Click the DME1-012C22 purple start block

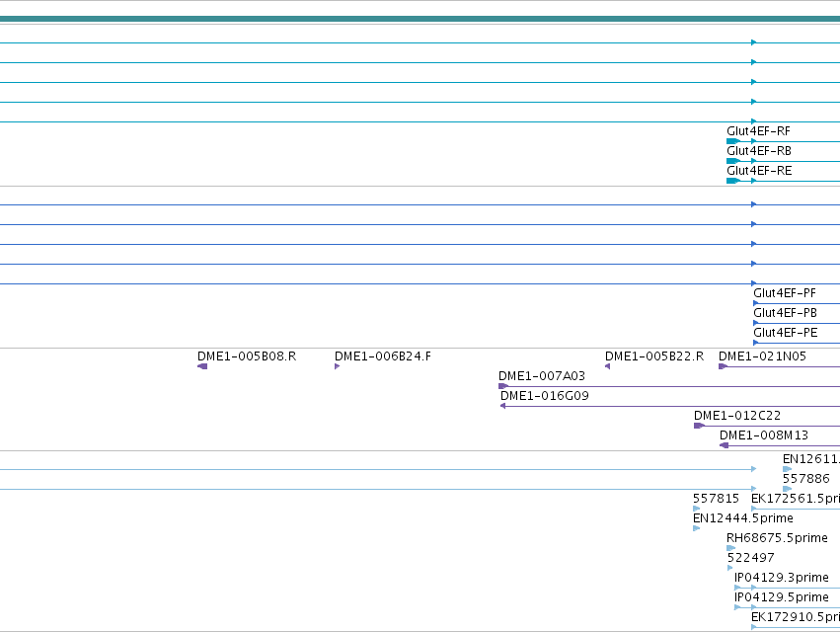coord(699,427)
